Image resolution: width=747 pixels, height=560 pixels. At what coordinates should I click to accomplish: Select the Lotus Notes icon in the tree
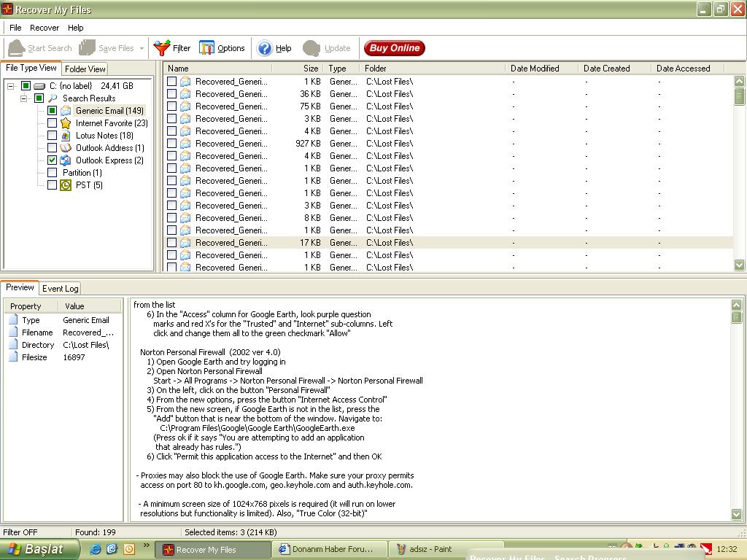coord(66,136)
